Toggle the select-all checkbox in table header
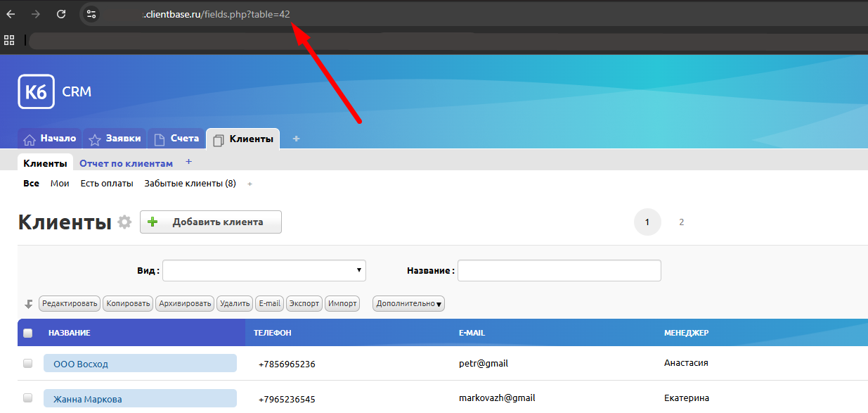This screenshot has height=413, width=868. coord(28,333)
